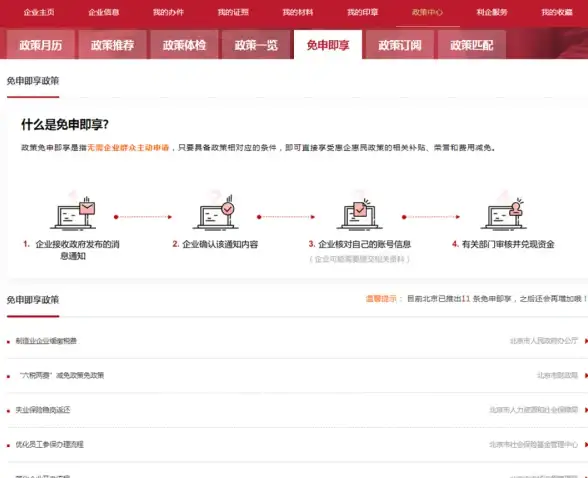The height and width of the screenshot is (478, 588).
Task: Click step text 企业接收政府发布的消息通知
Action: coord(77,250)
